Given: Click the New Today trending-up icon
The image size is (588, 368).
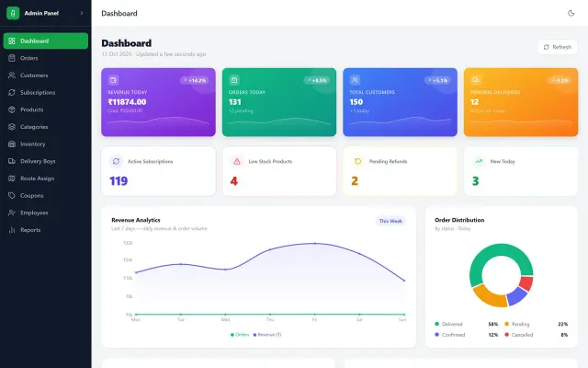Looking at the screenshot, I should coord(479,162).
